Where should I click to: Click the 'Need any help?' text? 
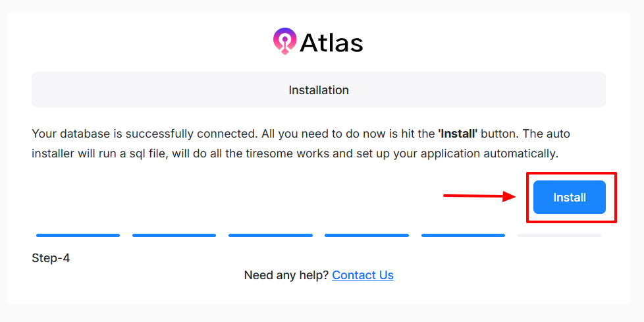(286, 275)
